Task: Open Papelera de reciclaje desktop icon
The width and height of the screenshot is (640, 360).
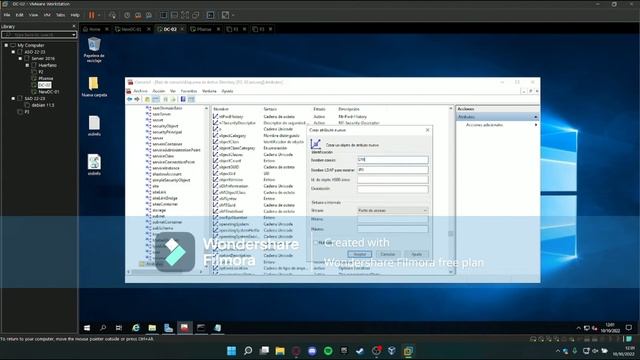Action: [x=94, y=49]
